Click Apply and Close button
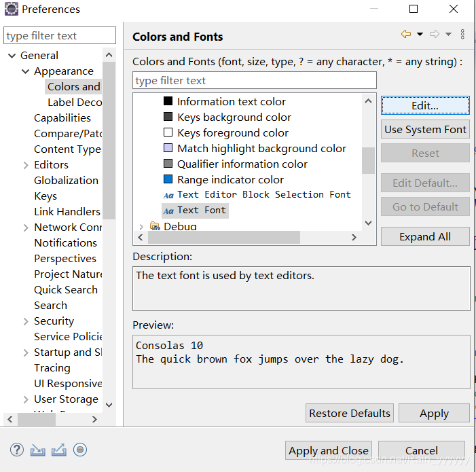476x472 pixels. click(x=329, y=450)
